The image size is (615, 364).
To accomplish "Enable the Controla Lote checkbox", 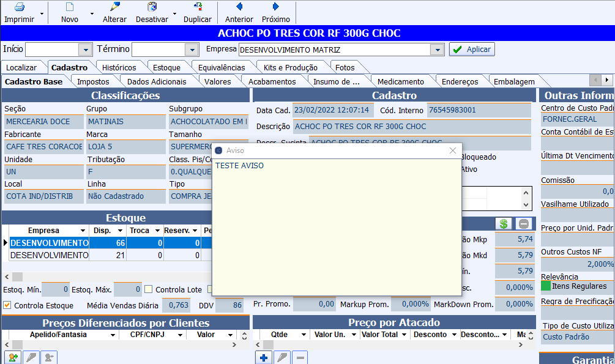I will pyautogui.click(x=148, y=289).
